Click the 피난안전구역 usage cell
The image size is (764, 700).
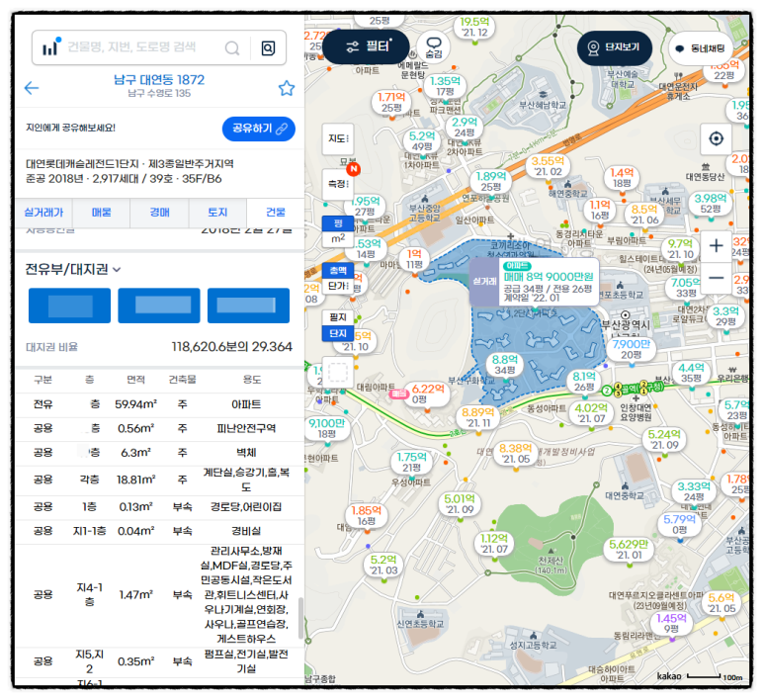coord(246,428)
